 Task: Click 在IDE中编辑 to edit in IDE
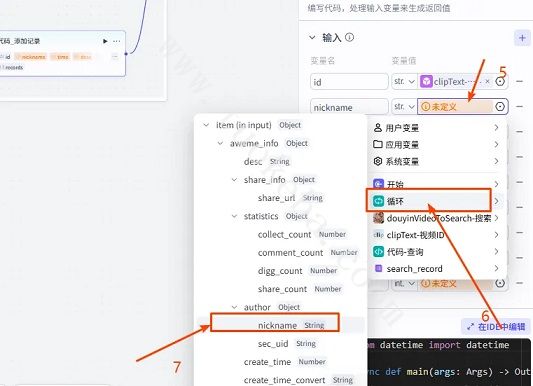[x=496, y=327]
